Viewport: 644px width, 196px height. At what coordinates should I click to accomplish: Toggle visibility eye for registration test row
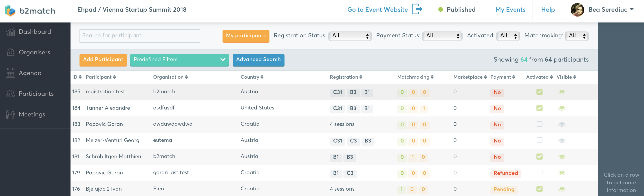click(x=562, y=92)
